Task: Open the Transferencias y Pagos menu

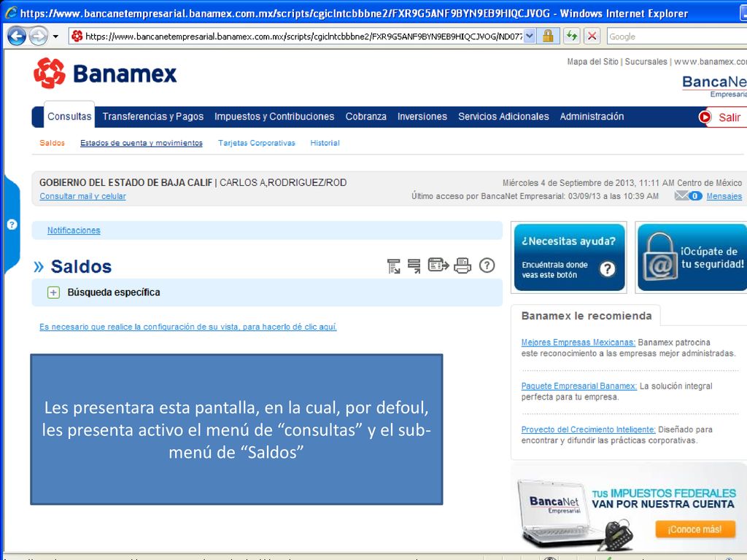Action: pos(153,117)
